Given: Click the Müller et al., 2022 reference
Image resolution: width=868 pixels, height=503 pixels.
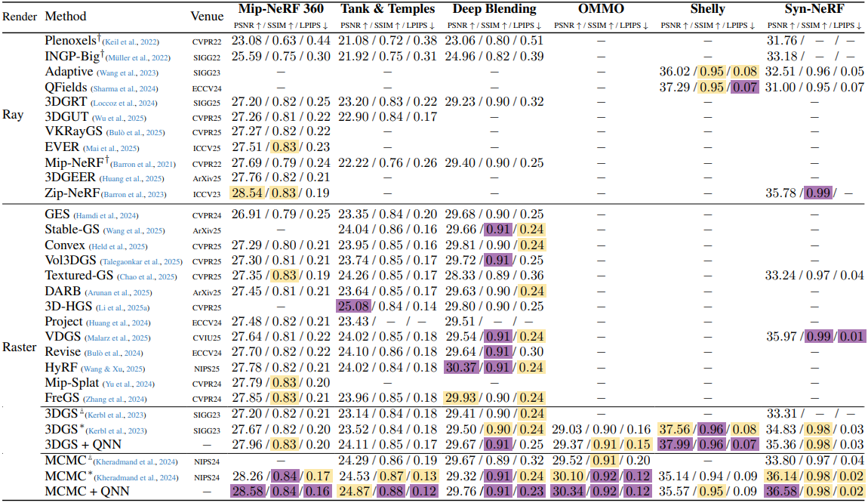Looking at the screenshot, I should click(x=141, y=57).
